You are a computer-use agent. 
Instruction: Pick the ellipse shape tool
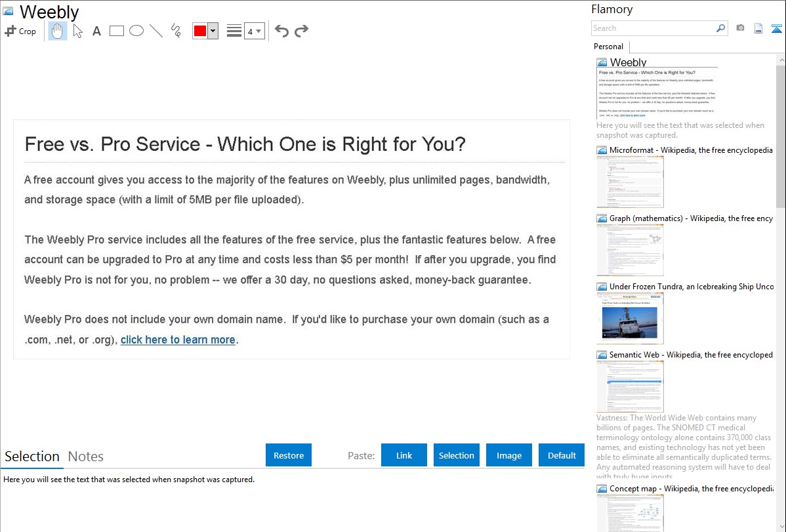point(136,31)
